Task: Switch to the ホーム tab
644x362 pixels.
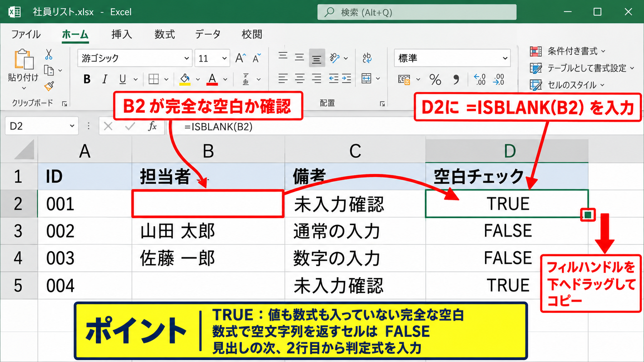Action: (x=75, y=35)
